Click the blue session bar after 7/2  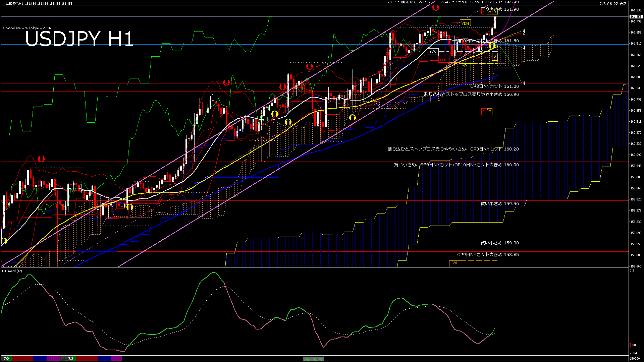pos(40,359)
